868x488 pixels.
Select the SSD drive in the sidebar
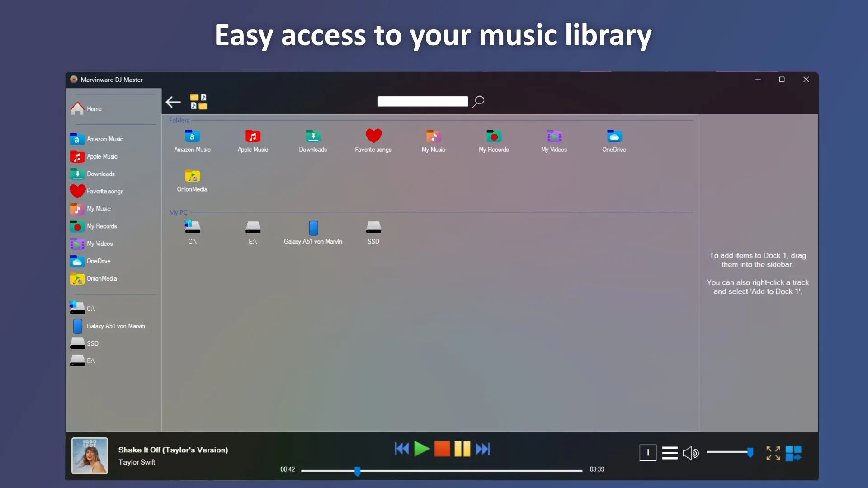tap(85, 343)
